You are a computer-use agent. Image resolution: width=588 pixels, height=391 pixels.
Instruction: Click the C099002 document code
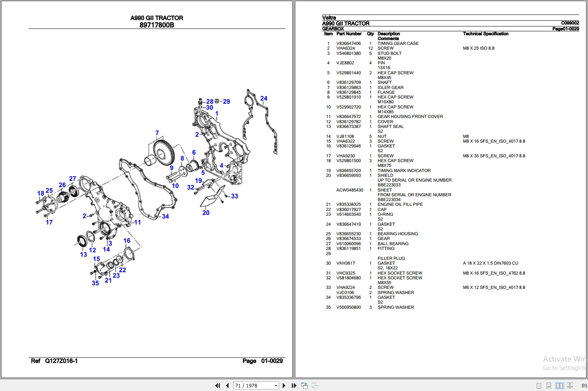click(570, 23)
